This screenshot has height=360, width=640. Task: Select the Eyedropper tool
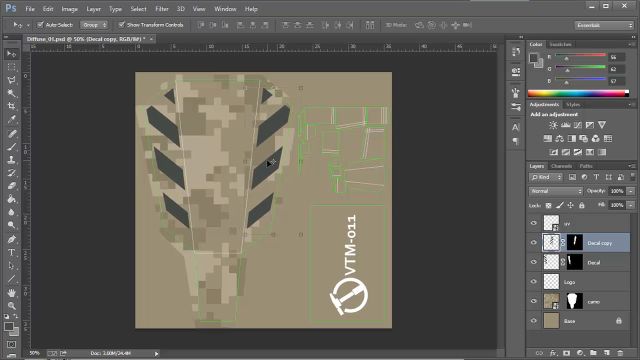tap(11, 119)
